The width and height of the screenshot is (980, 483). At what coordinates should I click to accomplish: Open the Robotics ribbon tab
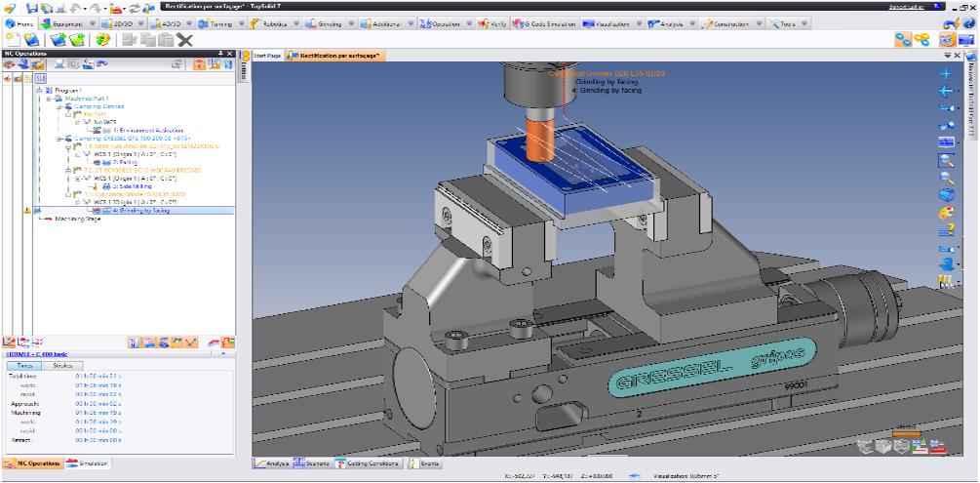268,23
